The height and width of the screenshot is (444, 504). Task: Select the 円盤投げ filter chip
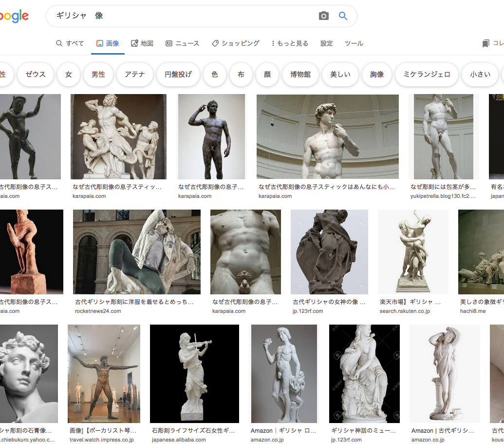coord(178,75)
